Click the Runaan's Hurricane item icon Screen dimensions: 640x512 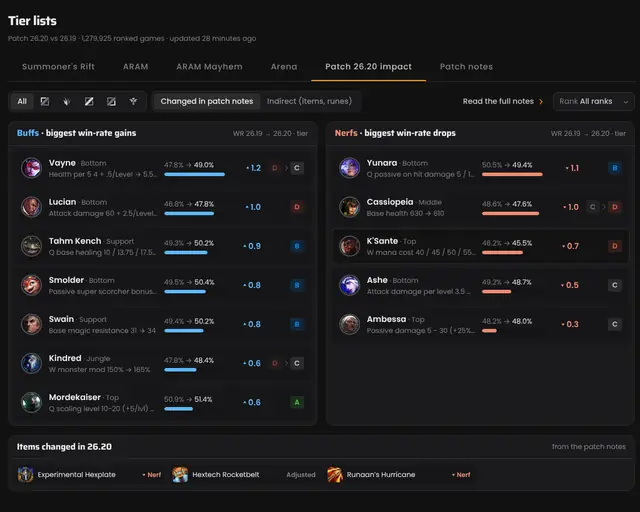(335, 474)
